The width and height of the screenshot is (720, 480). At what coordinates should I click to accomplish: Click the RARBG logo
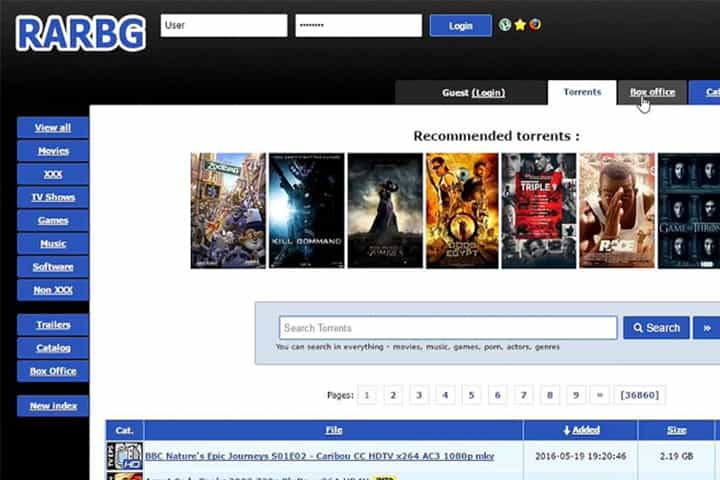(x=81, y=33)
